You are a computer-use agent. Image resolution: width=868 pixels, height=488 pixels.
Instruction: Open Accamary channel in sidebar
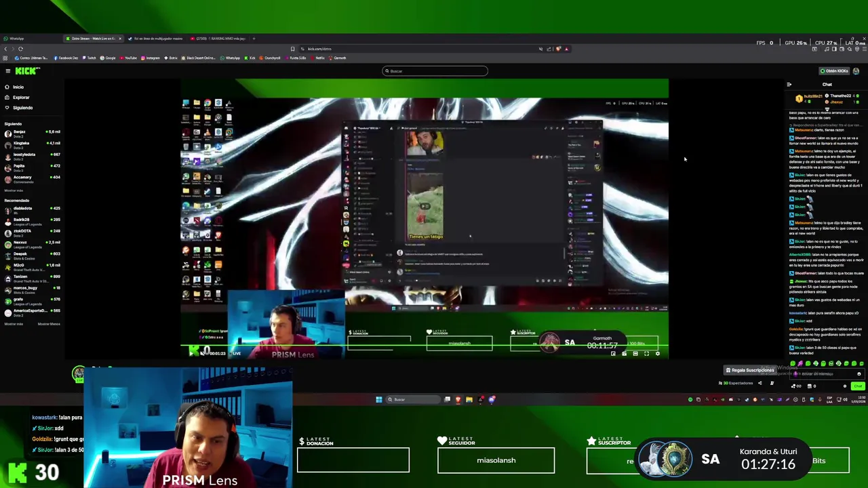[x=32, y=179]
